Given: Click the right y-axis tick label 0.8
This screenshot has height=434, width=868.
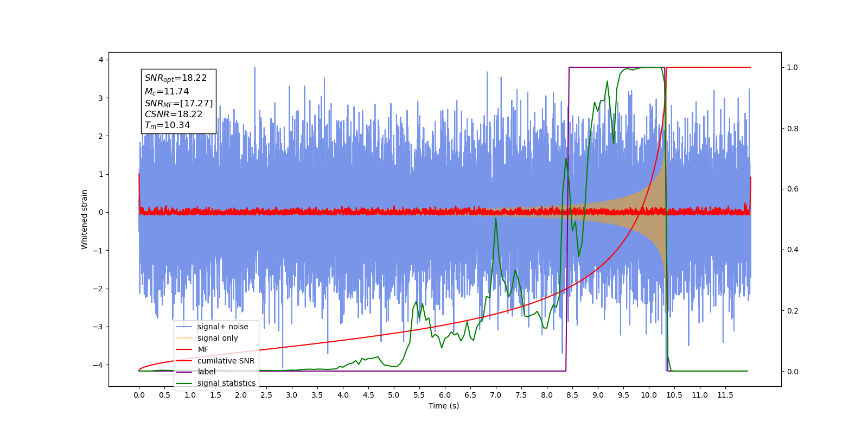Looking at the screenshot, I should (x=793, y=129).
